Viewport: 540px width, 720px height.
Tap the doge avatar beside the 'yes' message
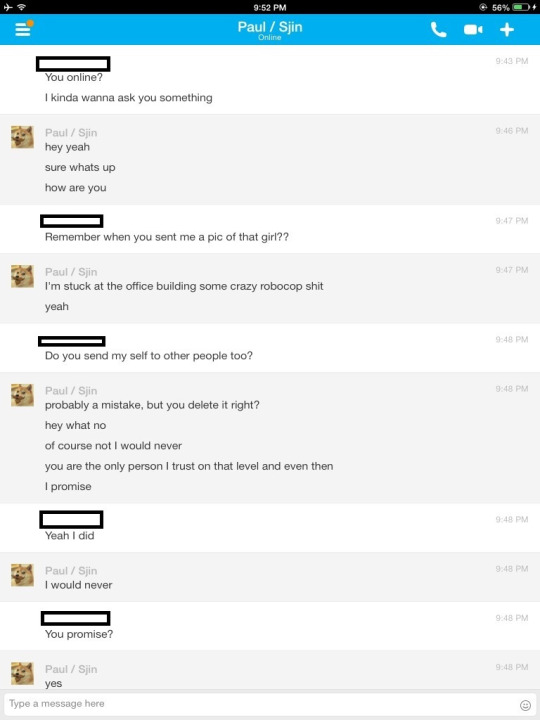(x=22, y=673)
